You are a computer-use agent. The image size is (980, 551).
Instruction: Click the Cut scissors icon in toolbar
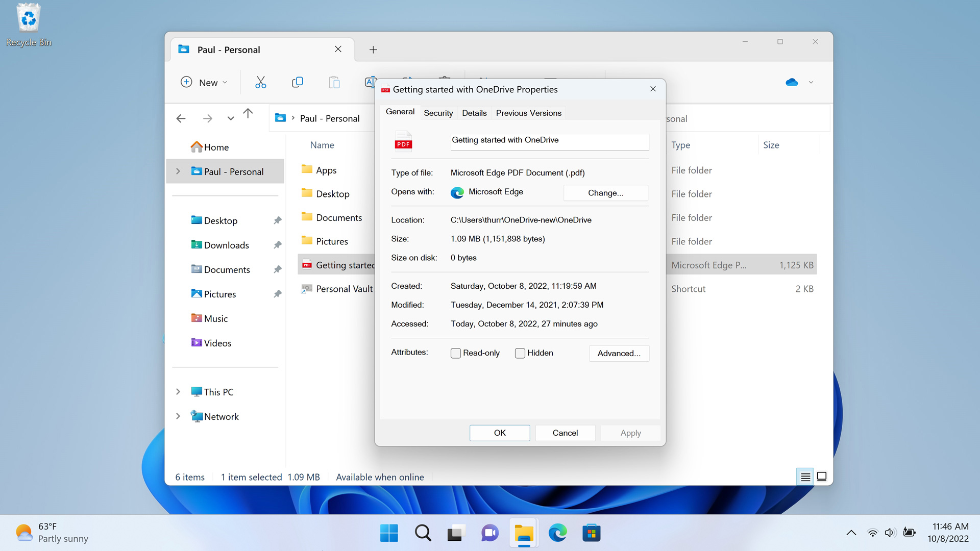pyautogui.click(x=260, y=82)
